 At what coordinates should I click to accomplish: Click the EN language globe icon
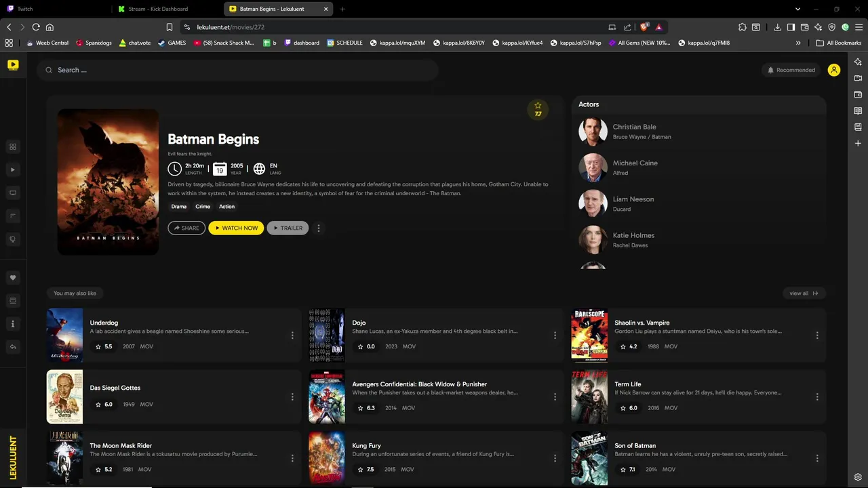[x=259, y=169]
